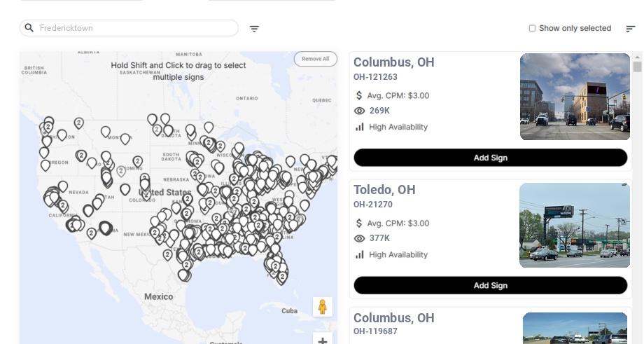Open the filter options icon

coord(254,29)
